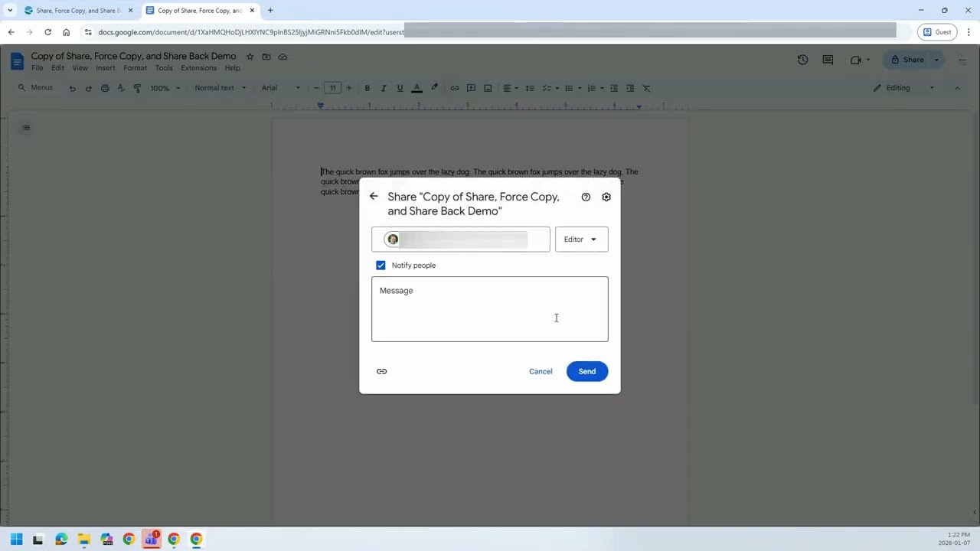Screen dimensions: 980x551
Task: Open the Editor role dropdown
Action: pyautogui.click(x=581, y=240)
